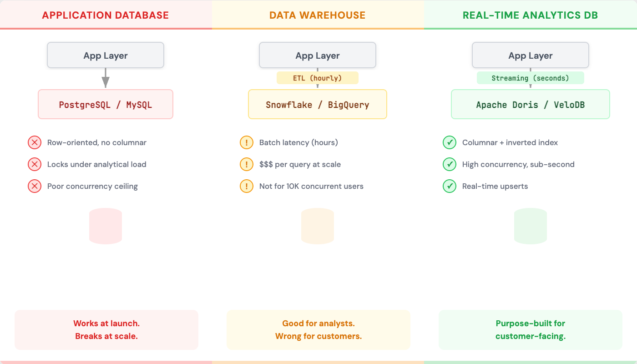Click the 'Streaming (seconds)' label
Image resolution: width=637 pixels, height=364 pixels.
coord(531,78)
